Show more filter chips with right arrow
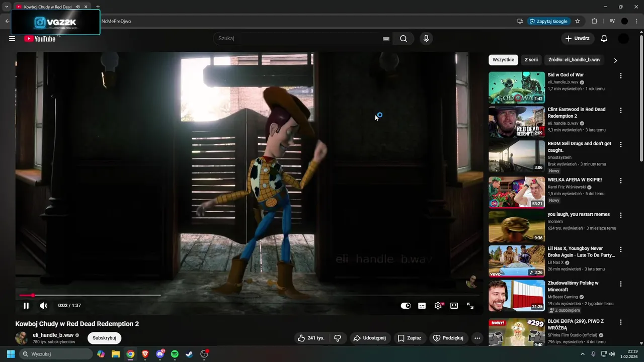The image size is (644, 362). (615, 60)
